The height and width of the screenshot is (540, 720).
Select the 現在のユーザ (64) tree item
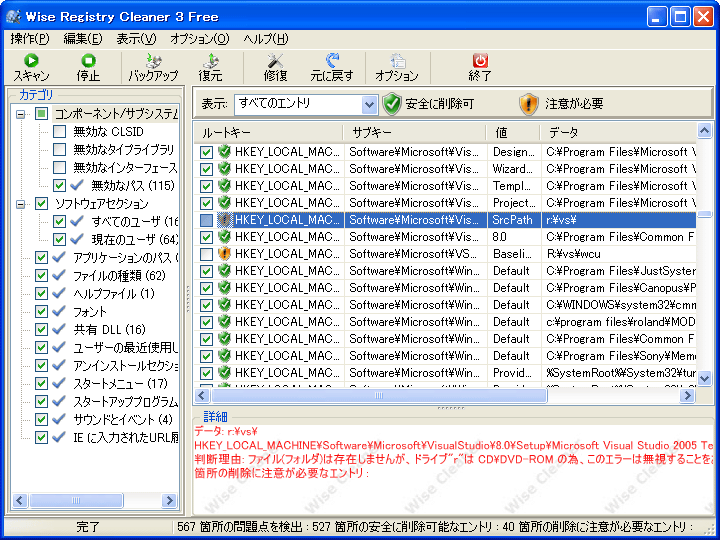pyautogui.click(x=135, y=239)
